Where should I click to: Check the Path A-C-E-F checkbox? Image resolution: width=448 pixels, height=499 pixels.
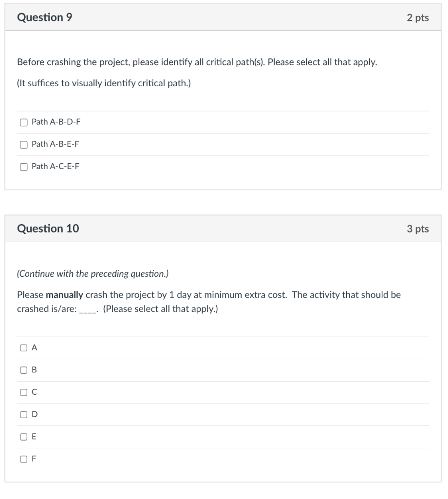tap(23, 166)
